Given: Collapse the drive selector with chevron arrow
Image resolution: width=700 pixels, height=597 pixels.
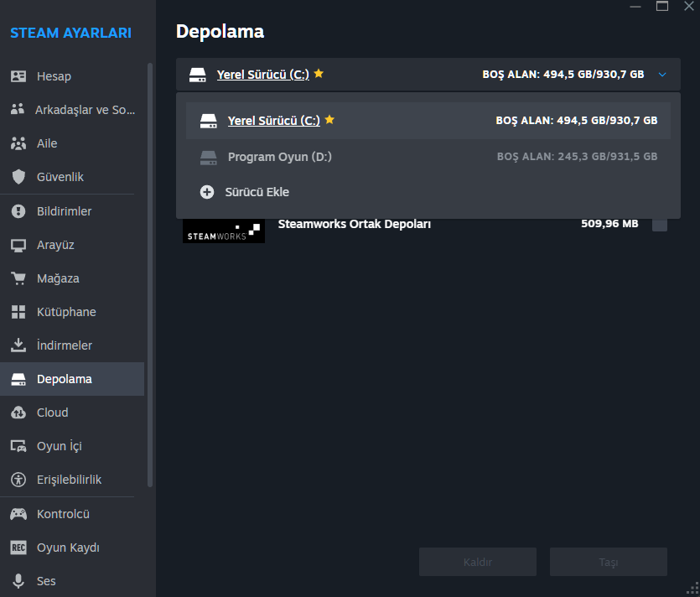Looking at the screenshot, I should [662, 75].
